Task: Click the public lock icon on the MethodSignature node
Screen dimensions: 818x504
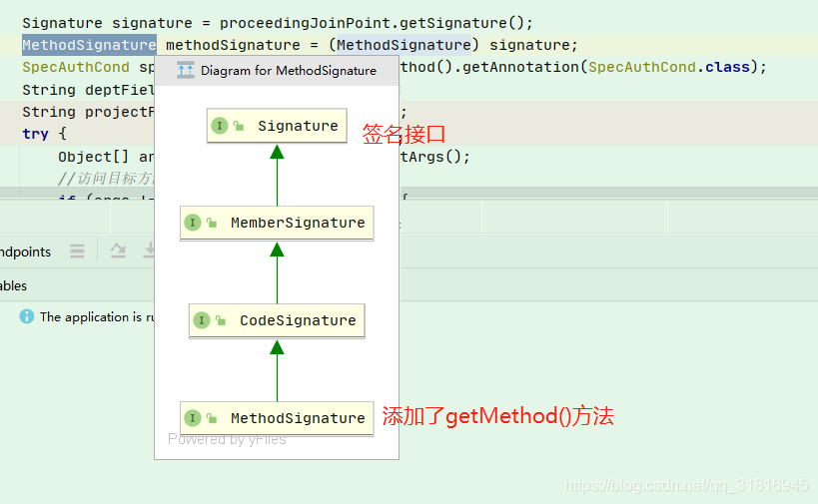Action: (x=212, y=418)
